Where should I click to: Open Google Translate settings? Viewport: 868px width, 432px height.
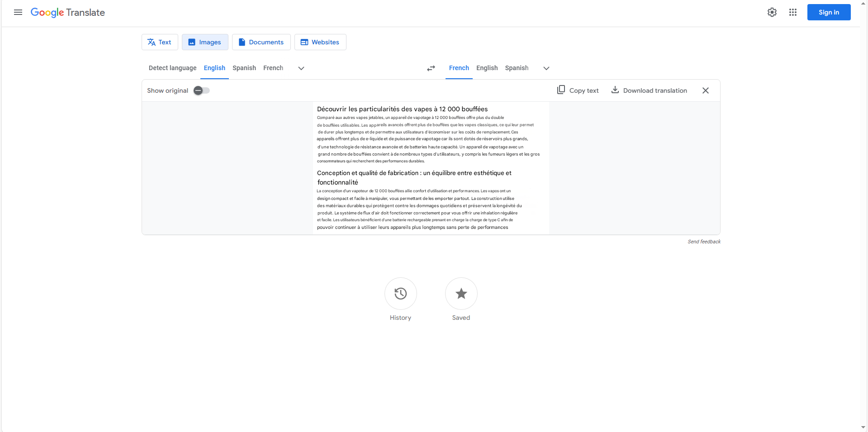click(772, 12)
